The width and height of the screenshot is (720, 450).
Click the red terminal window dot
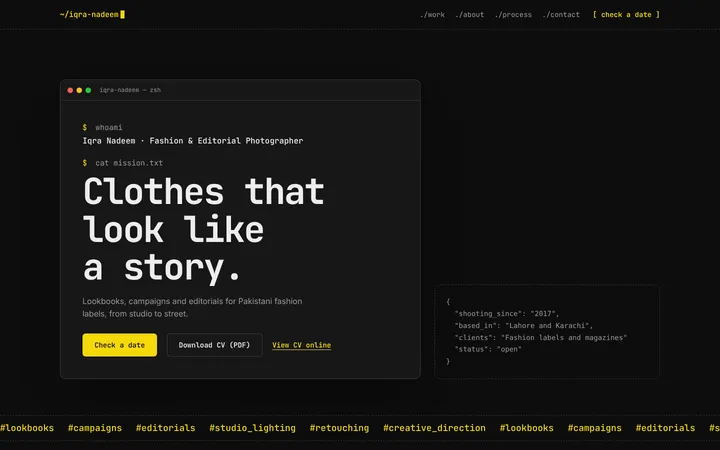pos(70,90)
